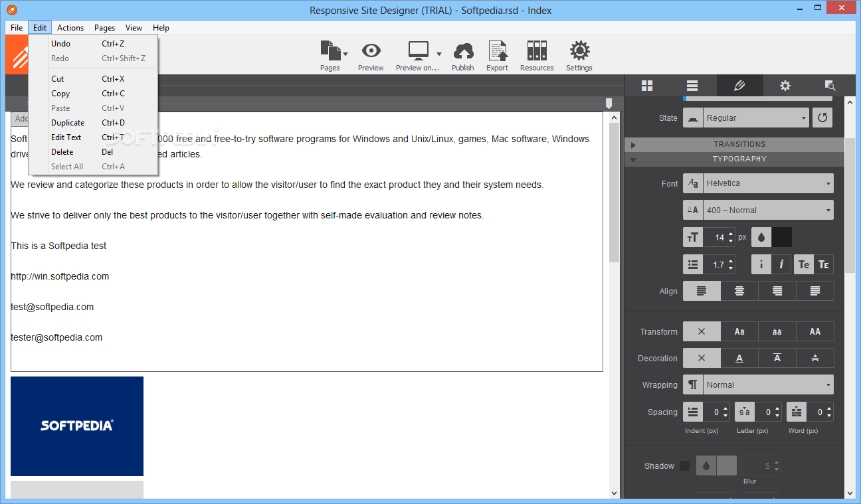Open the dropdown arrow next to Pages

click(x=345, y=53)
